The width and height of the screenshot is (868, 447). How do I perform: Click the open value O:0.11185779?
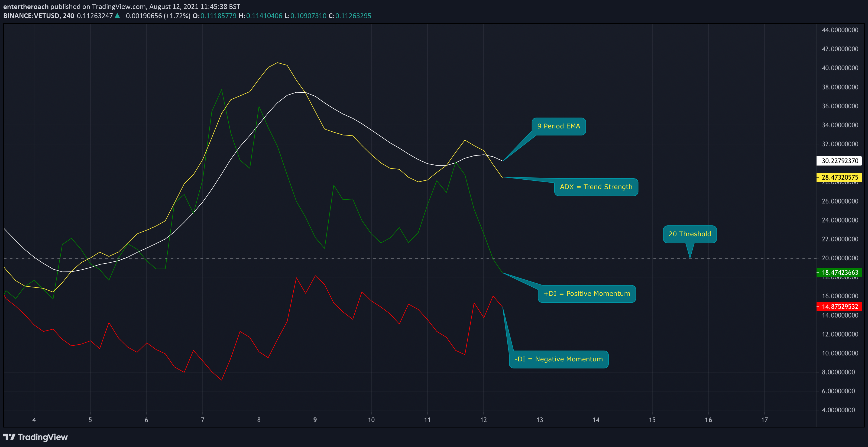point(214,16)
